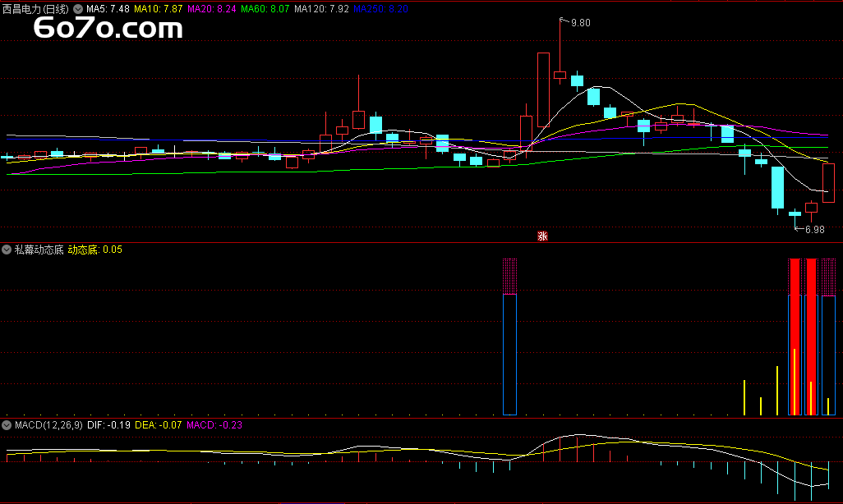Select the MA250: 8.20 label
Viewport: 843px width, 504px height.
(x=380, y=9)
